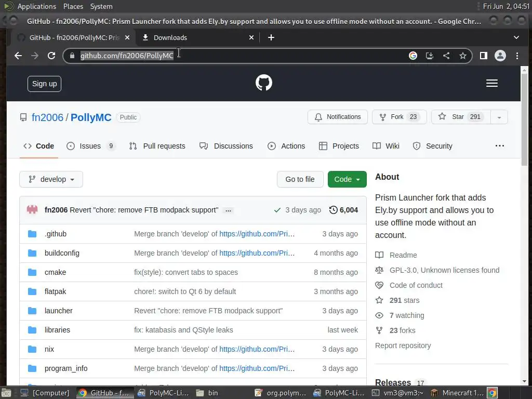Viewport: 532px width, 399px height.
Task: Reload the current page
Action: (x=51, y=56)
